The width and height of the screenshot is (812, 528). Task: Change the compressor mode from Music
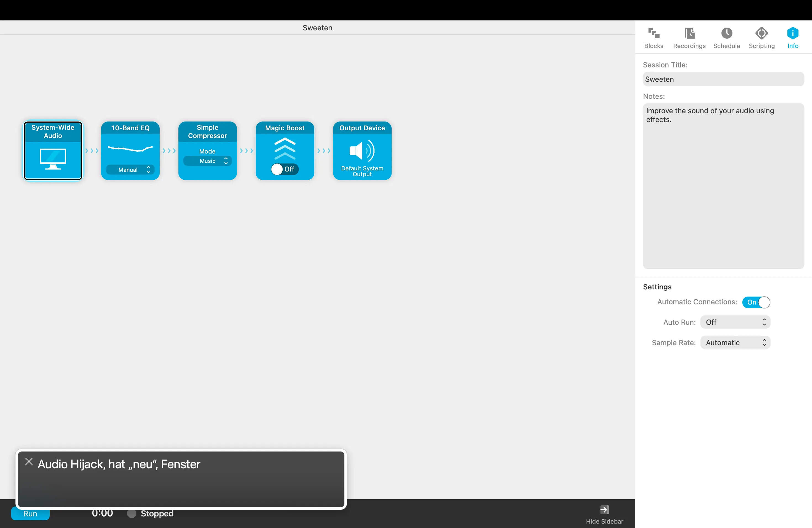pos(208,161)
